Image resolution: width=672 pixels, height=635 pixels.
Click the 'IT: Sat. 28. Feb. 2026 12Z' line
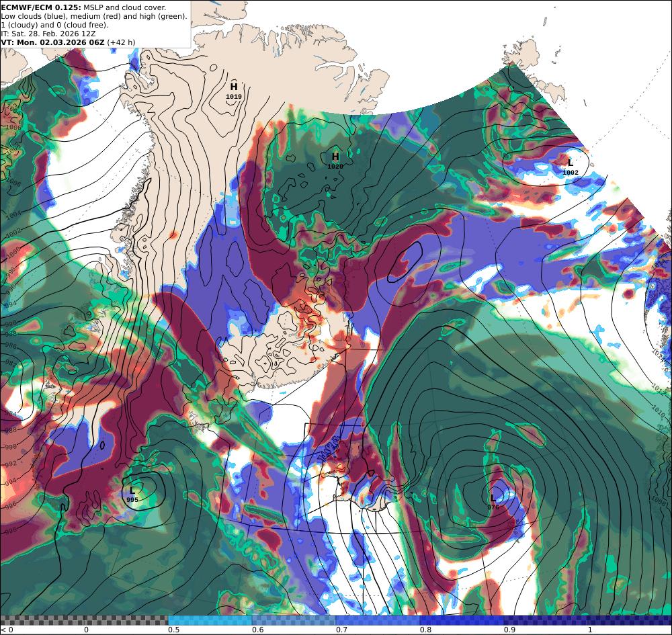[48, 34]
